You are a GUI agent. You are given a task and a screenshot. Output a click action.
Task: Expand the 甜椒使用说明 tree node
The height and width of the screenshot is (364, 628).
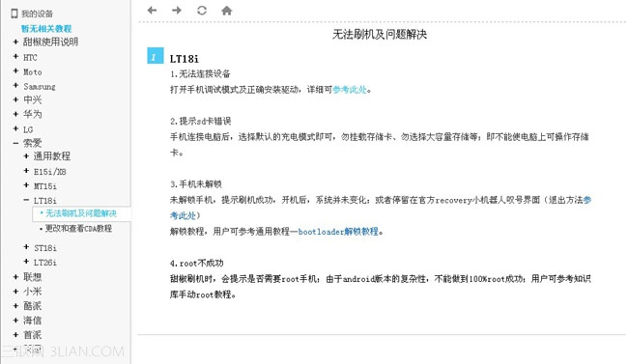click(x=15, y=42)
